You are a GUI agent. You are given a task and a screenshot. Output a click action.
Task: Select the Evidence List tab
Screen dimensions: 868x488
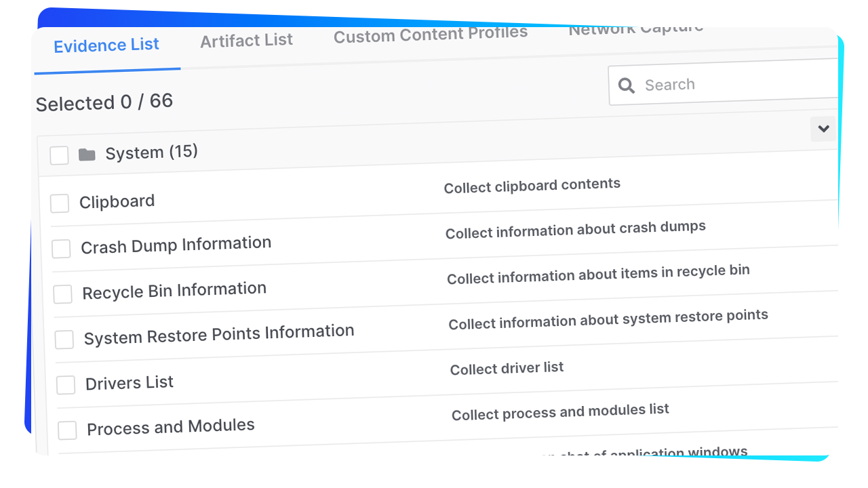click(106, 46)
